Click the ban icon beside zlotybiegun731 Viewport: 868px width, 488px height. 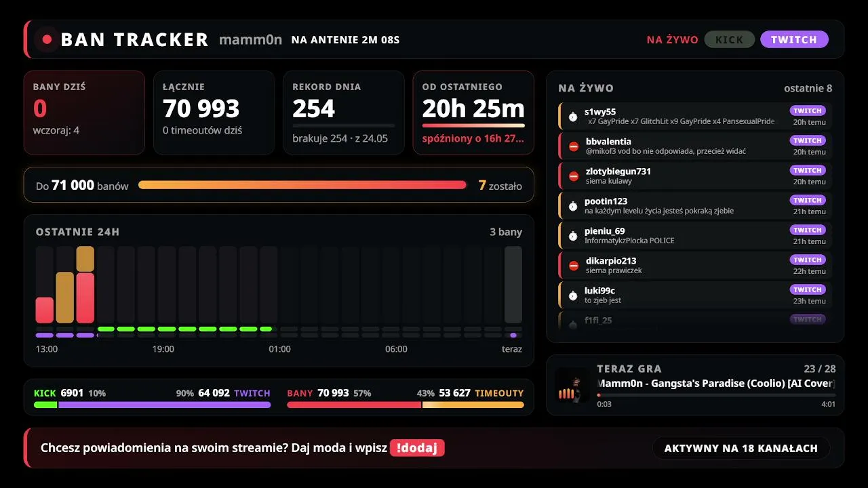click(574, 176)
